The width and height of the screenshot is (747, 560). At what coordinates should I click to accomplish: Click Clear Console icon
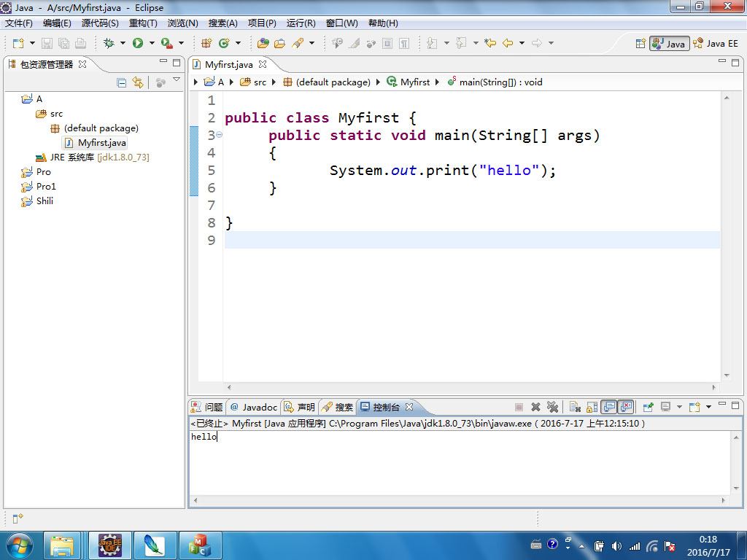click(x=575, y=407)
